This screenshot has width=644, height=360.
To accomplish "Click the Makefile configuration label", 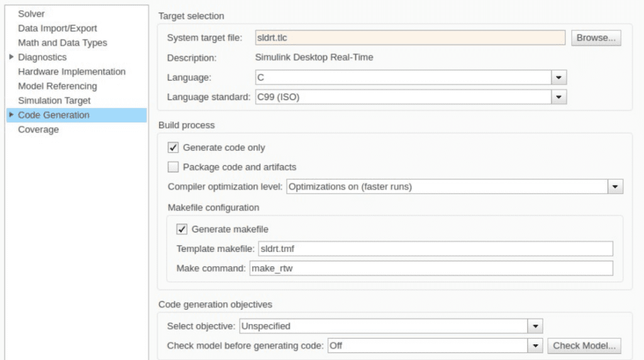I will point(213,208).
